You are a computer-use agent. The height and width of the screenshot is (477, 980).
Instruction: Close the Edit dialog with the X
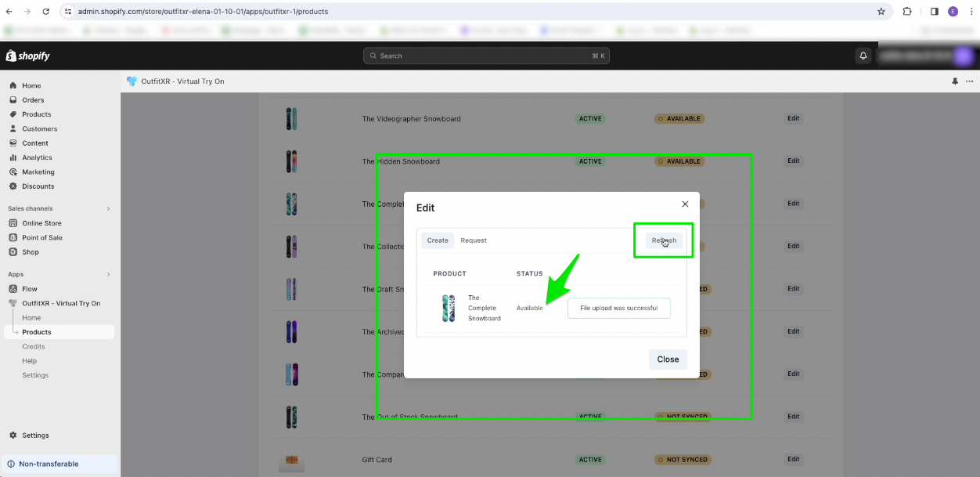[x=685, y=204]
